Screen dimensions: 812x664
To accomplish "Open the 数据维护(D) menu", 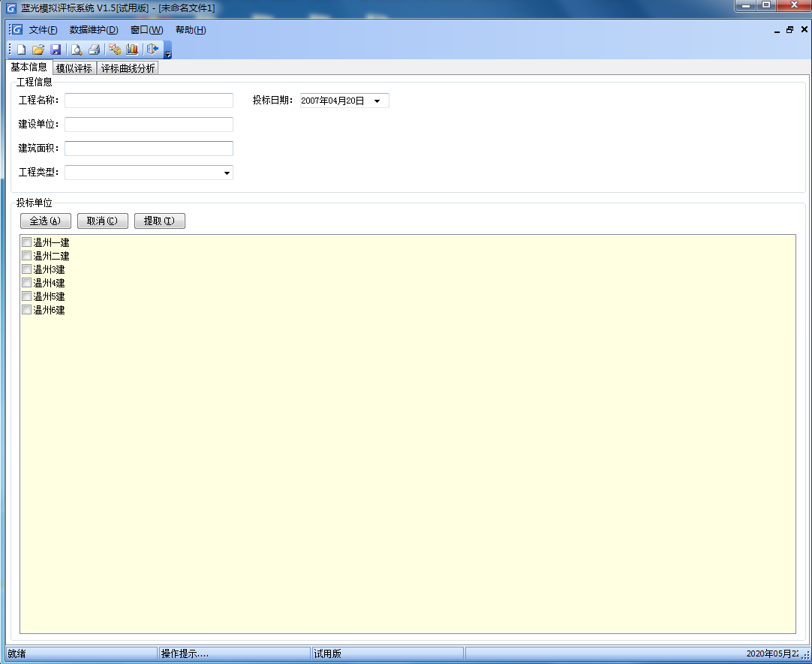I will pyautogui.click(x=94, y=30).
